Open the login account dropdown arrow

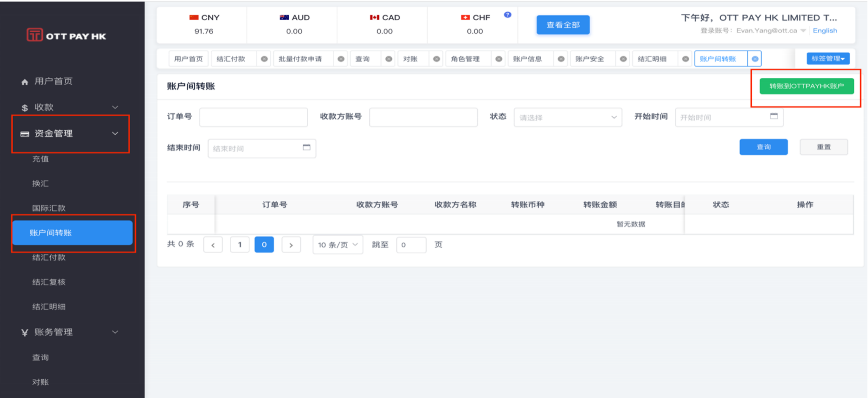803,31
